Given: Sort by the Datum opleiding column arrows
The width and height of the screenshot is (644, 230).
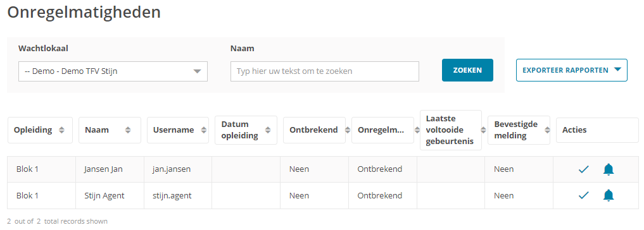Looking at the screenshot, I should coord(268,130).
